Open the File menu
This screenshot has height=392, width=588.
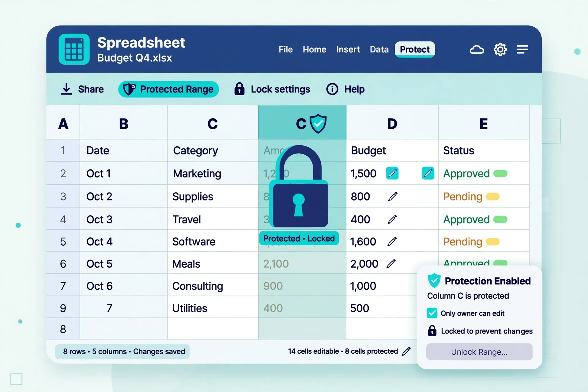point(286,49)
